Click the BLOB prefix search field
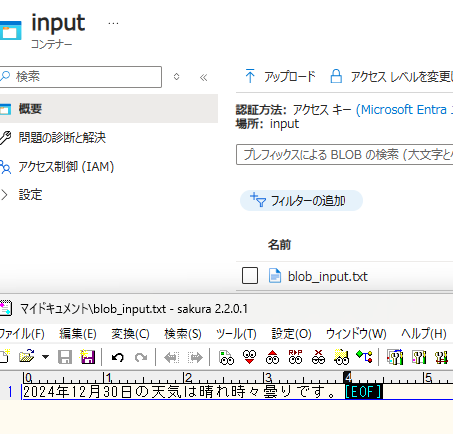Image resolution: width=453 pixels, height=434 pixels. (x=345, y=154)
